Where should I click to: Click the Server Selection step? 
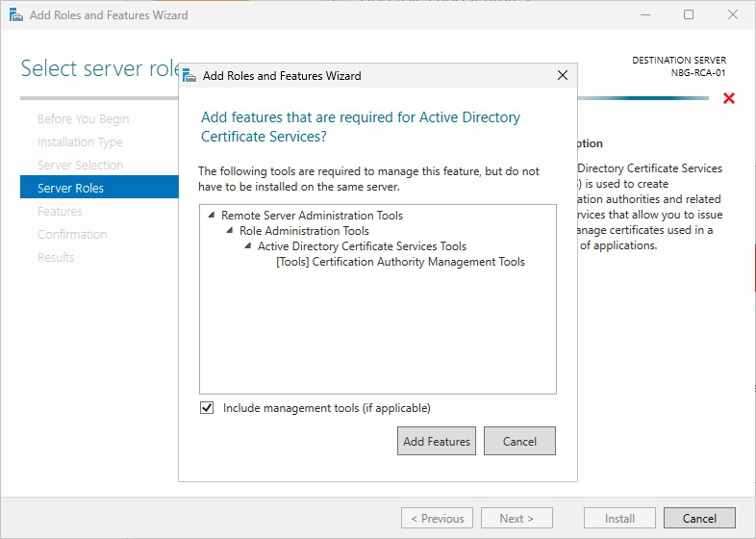[81, 165]
